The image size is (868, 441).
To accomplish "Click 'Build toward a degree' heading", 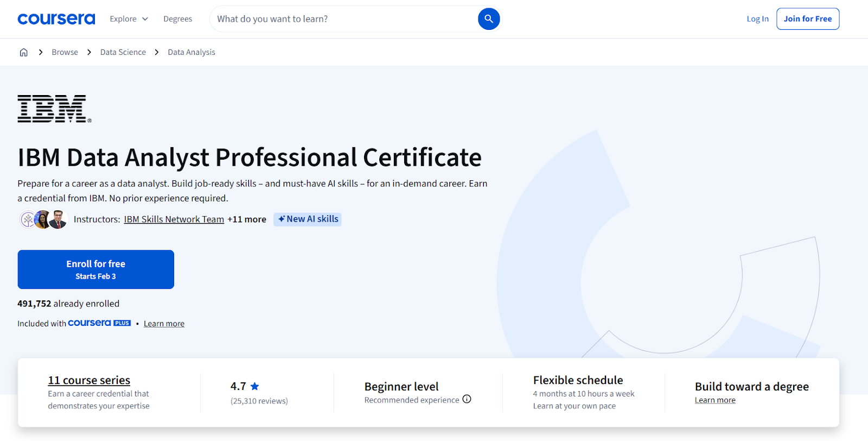I will click(x=752, y=387).
